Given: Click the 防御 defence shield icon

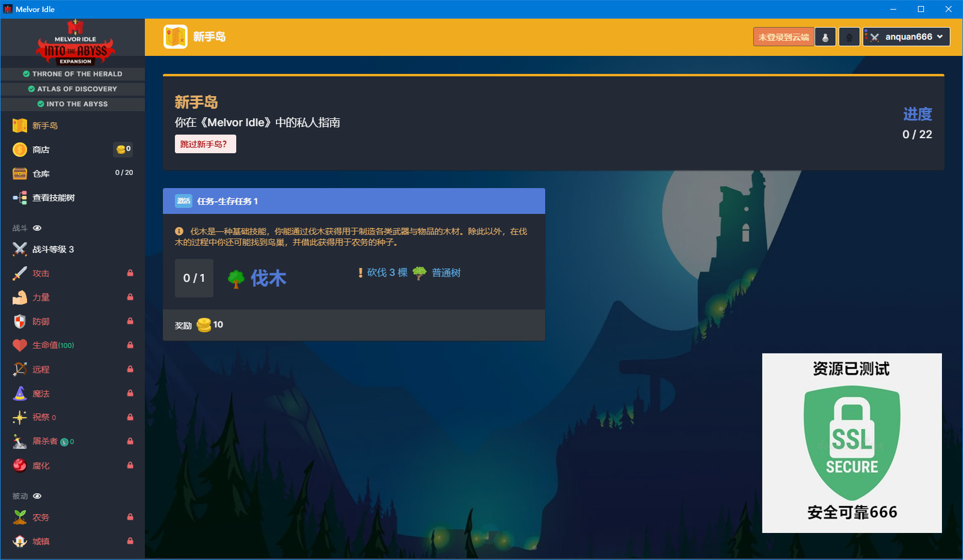Looking at the screenshot, I should 20,321.
